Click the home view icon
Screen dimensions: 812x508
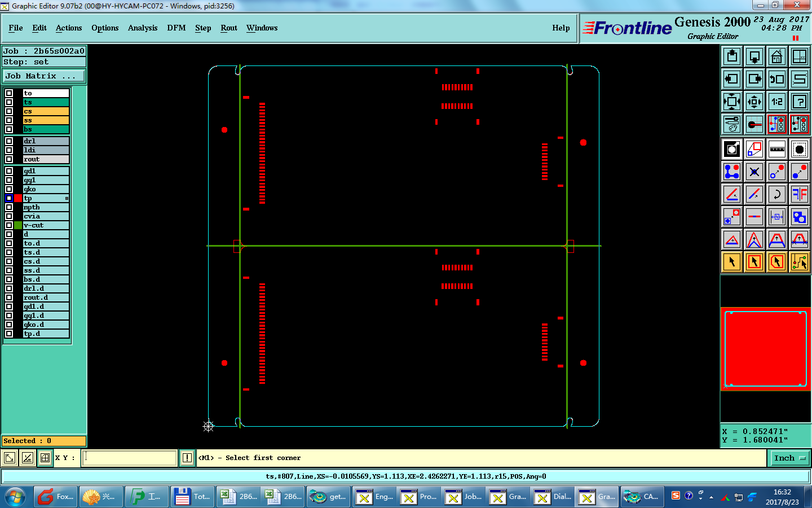click(x=777, y=56)
